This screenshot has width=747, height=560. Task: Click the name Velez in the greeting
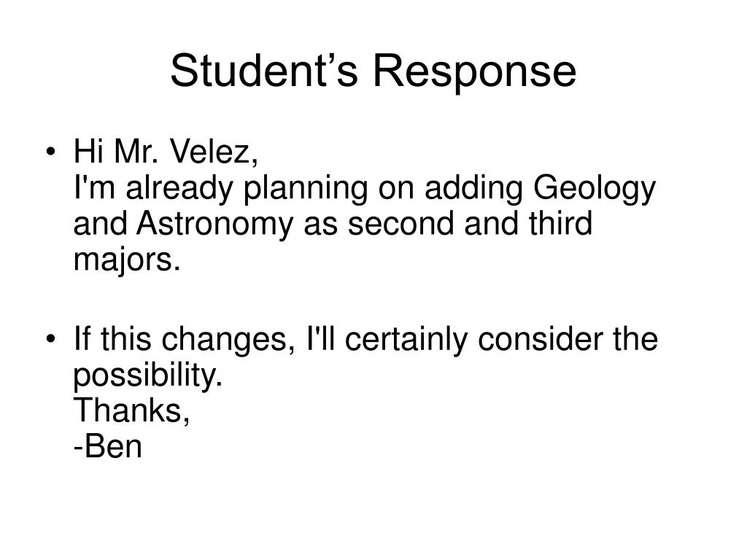click(x=214, y=152)
